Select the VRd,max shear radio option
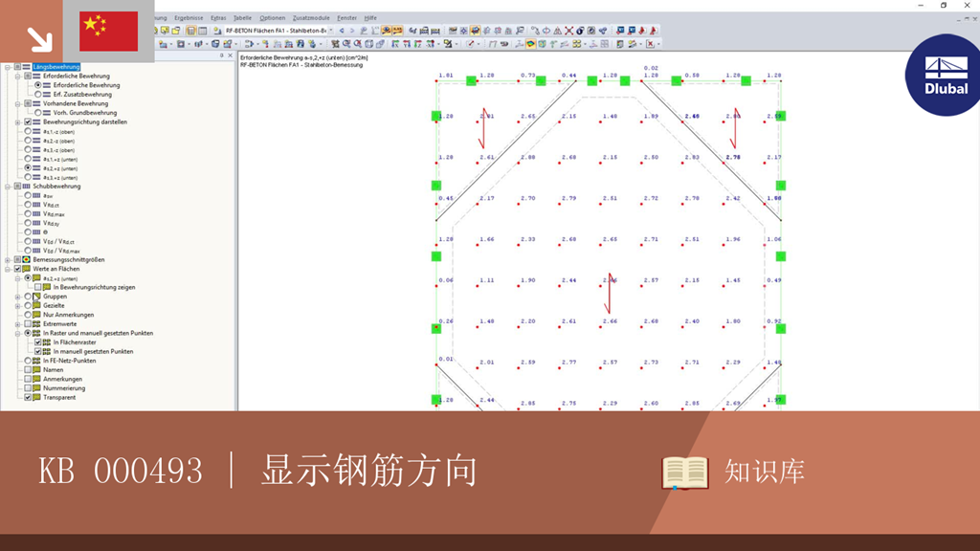980x551 pixels. (28, 214)
